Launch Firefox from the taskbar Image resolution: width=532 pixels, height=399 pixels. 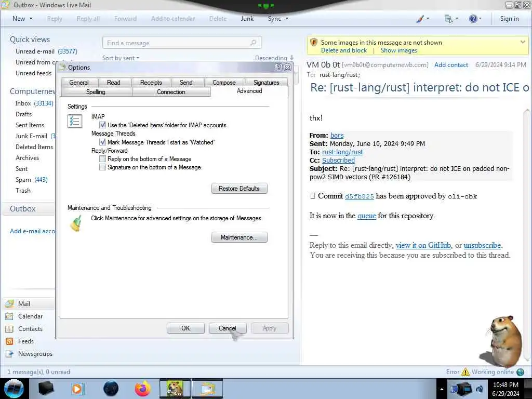pos(142,389)
